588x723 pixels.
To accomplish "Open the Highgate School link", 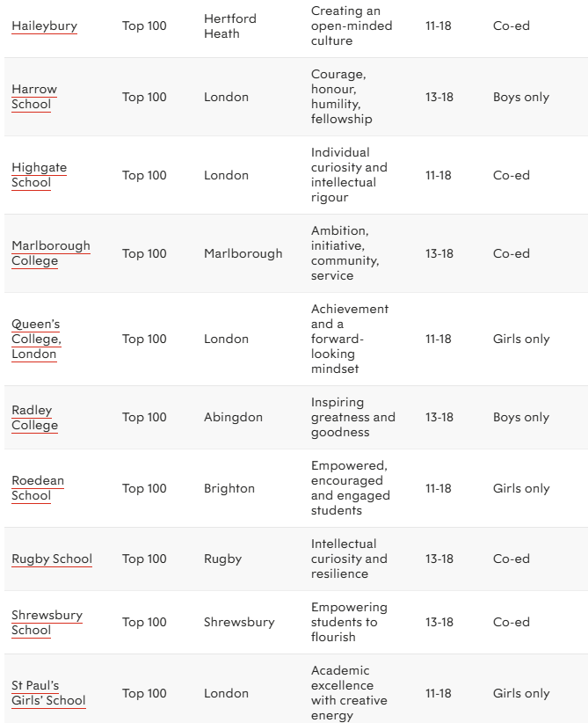I will pos(39,175).
